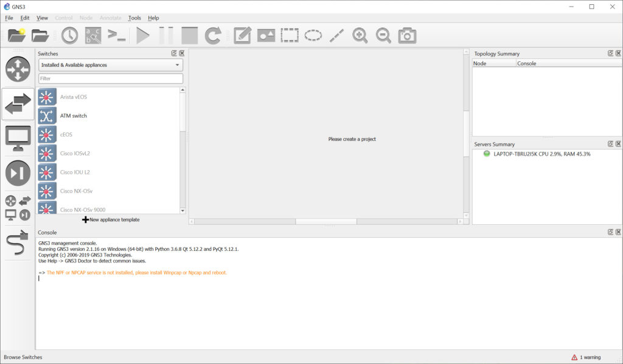Image resolution: width=623 pixels, height=364 pixels.
Task: Suspend all nodes with the pause icon
Action: pos(166,36)
